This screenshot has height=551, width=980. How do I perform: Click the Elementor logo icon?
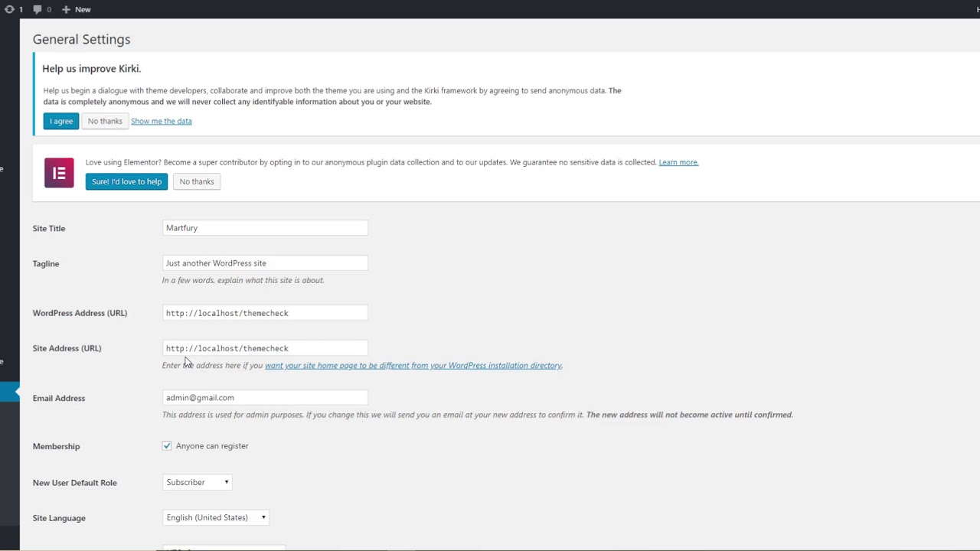[x=59, y=173]
